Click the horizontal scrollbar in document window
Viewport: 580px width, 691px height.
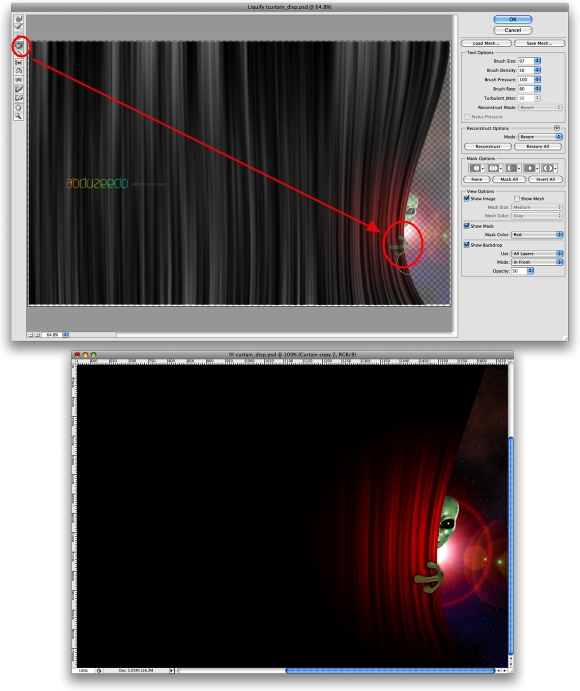(x=390, y=671)
